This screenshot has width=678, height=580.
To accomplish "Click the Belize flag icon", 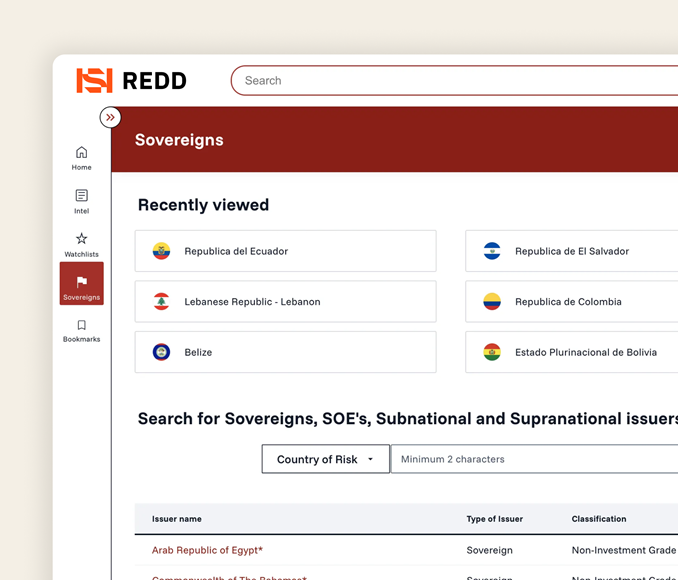I will (161, 352).
